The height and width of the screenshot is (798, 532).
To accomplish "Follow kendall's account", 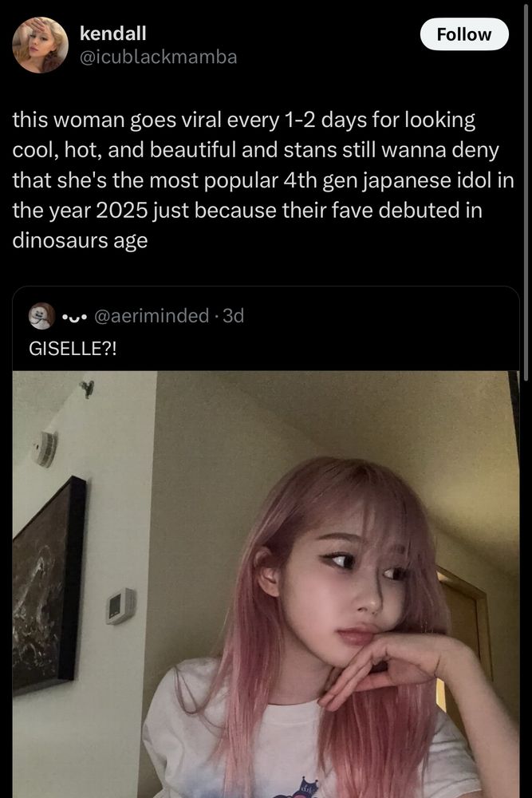I will point(464,34).
